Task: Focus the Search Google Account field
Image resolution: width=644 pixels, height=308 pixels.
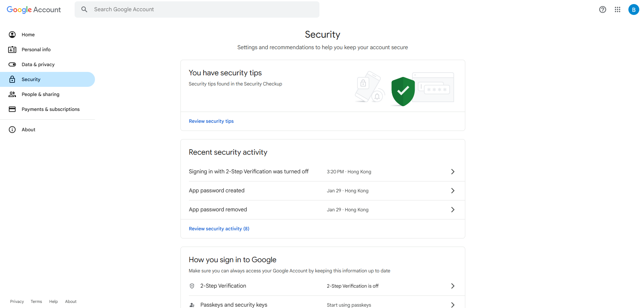Action: pyautogui.click(x=203, y=9)
